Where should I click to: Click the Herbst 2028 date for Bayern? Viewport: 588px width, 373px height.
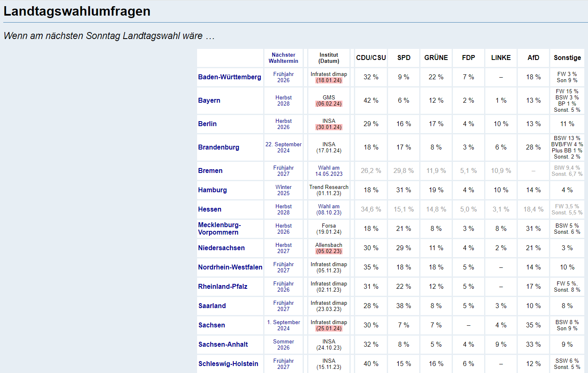coord(283,101)
